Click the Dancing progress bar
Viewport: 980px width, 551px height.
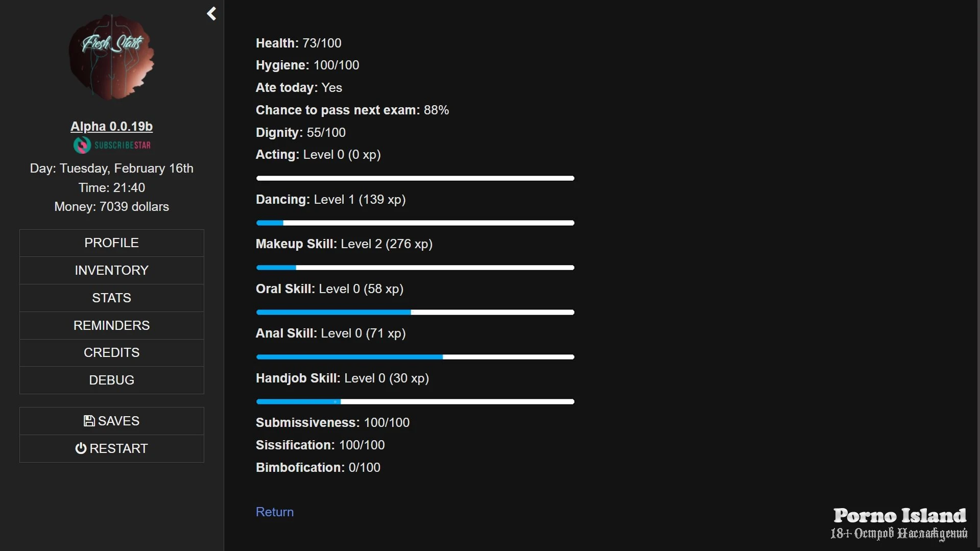pos(415,223)
